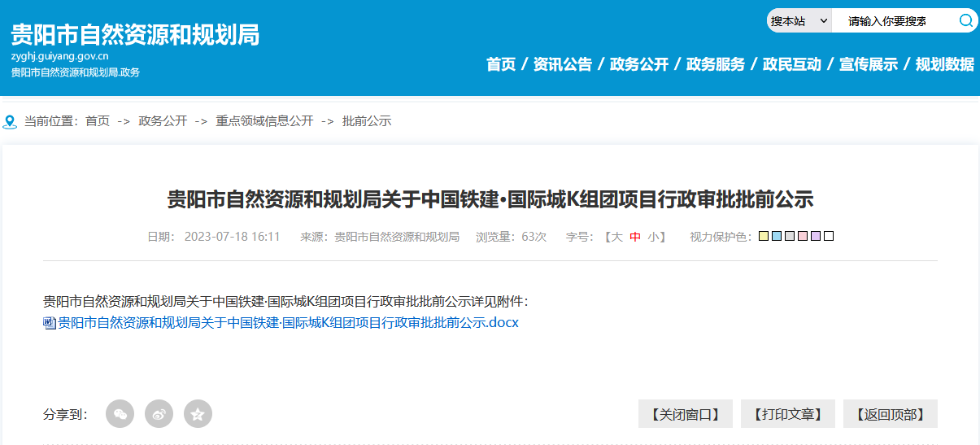Viewport: 980px width, 445px height.
Task: Share the article to WeChat
Action: (x=120, y=414)
